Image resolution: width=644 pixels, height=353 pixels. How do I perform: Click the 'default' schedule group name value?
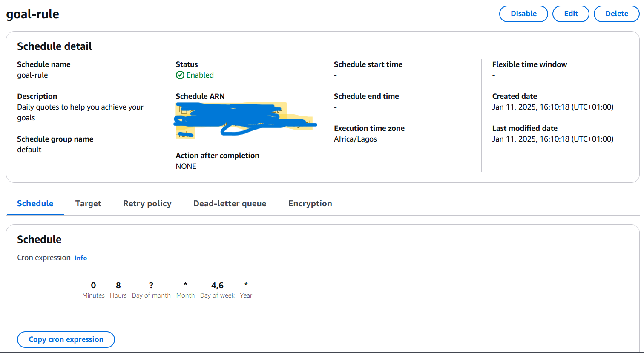coord(29,150)
